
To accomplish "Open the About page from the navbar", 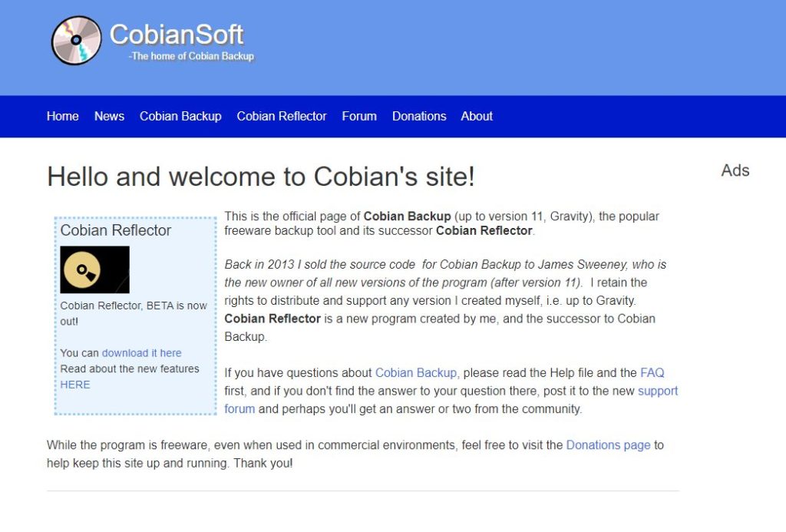I will pyautogui.click(x=477, y=117).
